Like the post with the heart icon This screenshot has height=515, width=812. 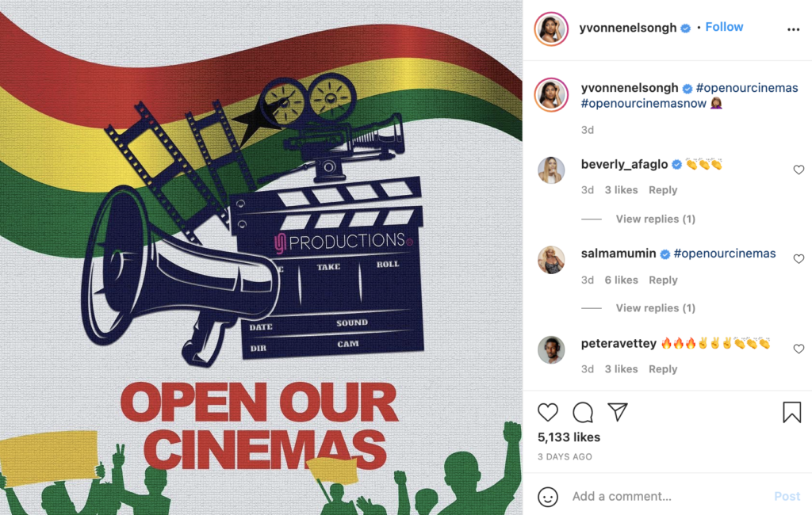point(547,412)
